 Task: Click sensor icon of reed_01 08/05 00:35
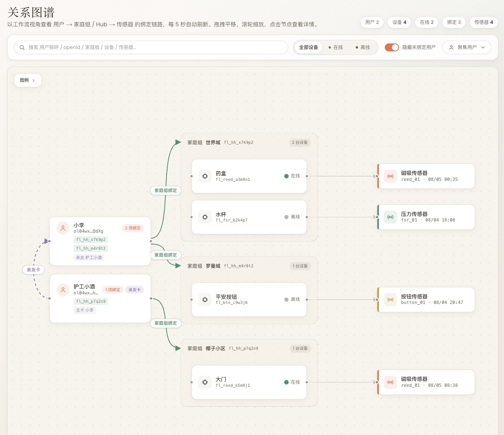pyautogui.click(x=390, y=176)
